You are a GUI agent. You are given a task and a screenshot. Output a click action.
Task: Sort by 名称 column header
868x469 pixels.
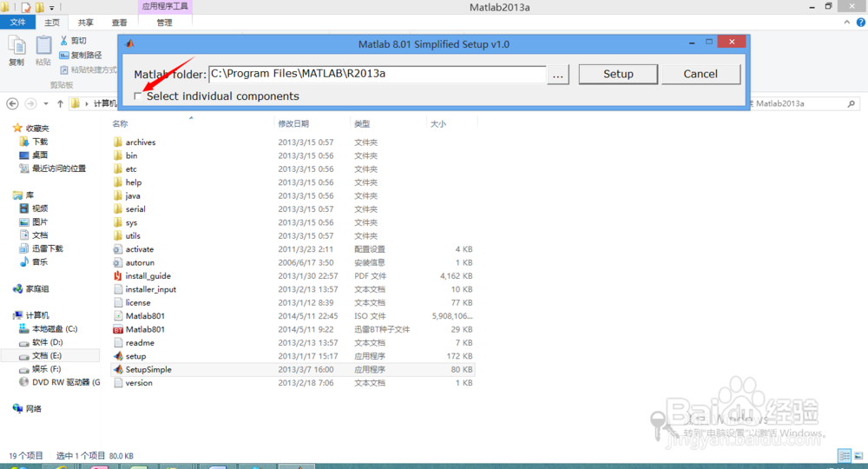[x=120, y=124]
